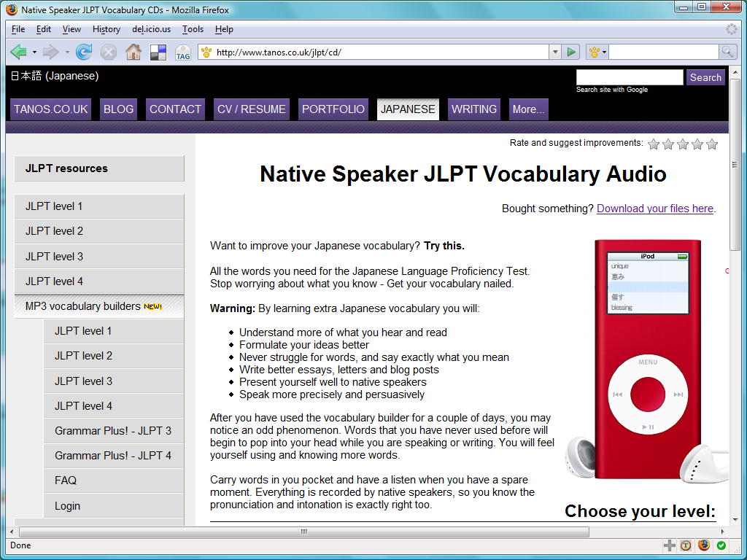
Task: Click the activity throbber icon in the menu bar
Action: pyautogui.click(x=731, y=29)
